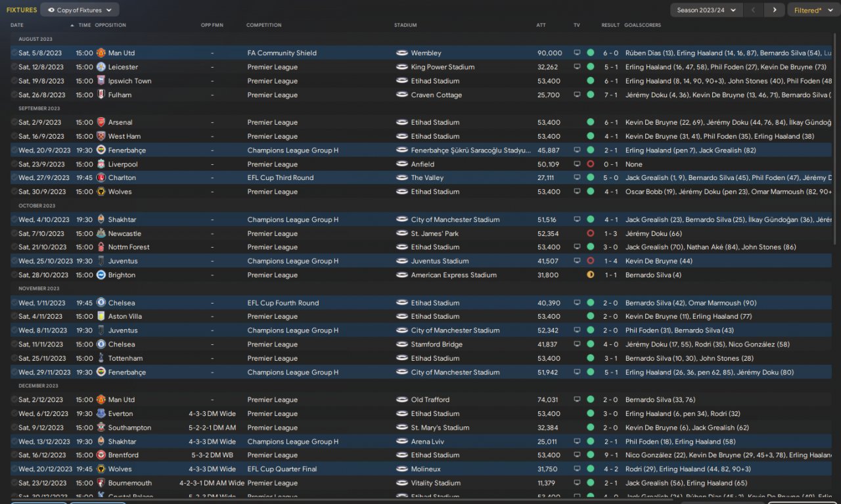The image size is (841, 504).
Task: Click the Man Utd crest in Community Shield row
Action: pyautogui.click(x=101, y=53)
